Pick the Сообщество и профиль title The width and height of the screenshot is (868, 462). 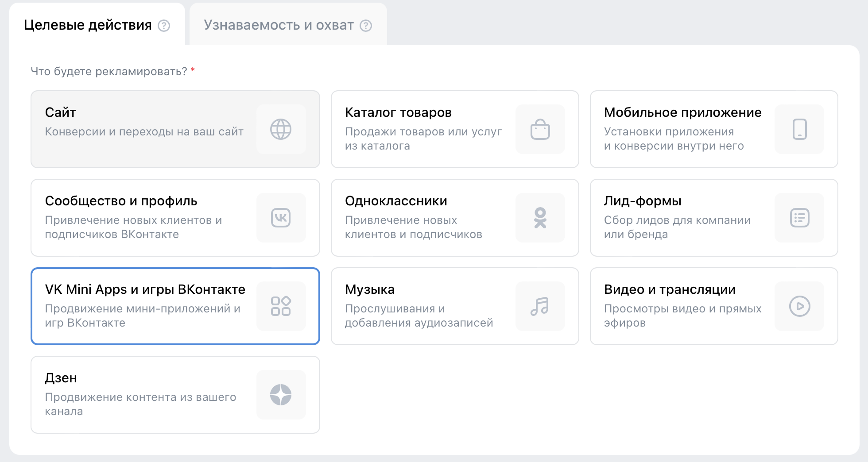click(121, 201)
